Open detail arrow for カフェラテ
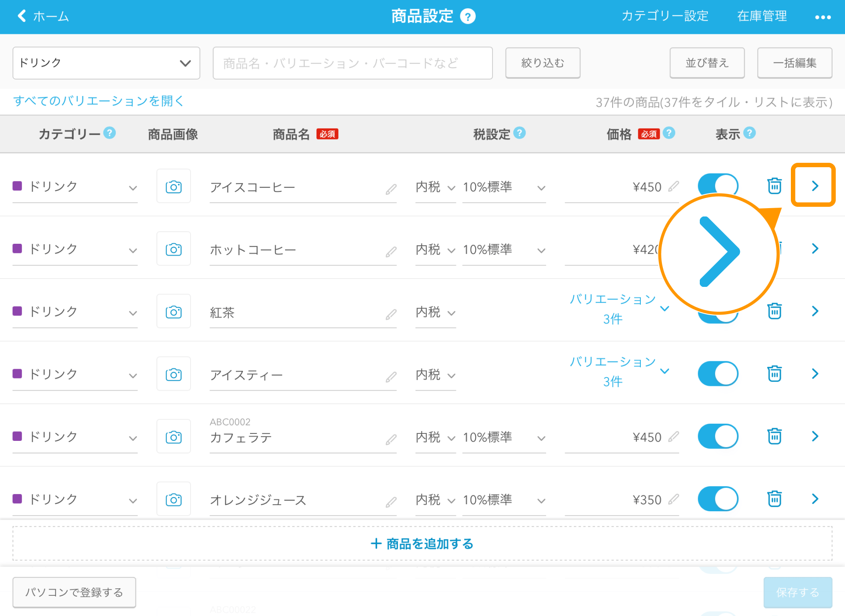Viewport: 845px width, 616px height. 815,436
